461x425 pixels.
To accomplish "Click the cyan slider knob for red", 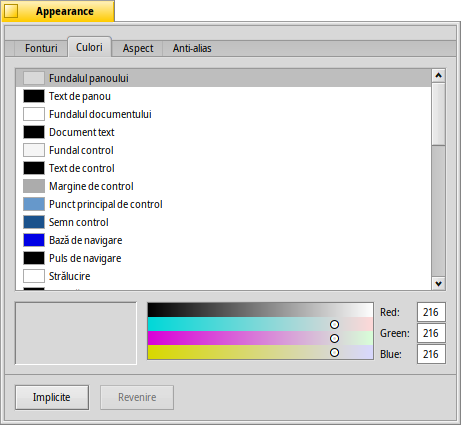I will pos(334,324).
